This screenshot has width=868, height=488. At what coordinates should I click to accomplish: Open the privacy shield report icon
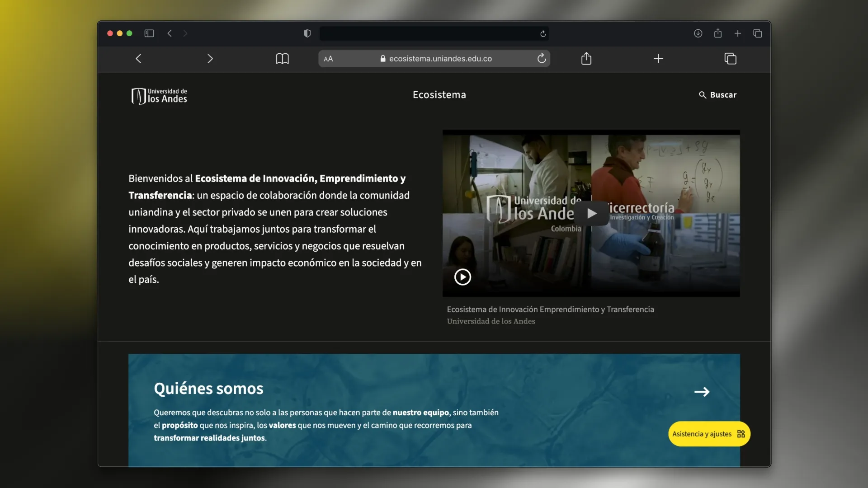307,33
